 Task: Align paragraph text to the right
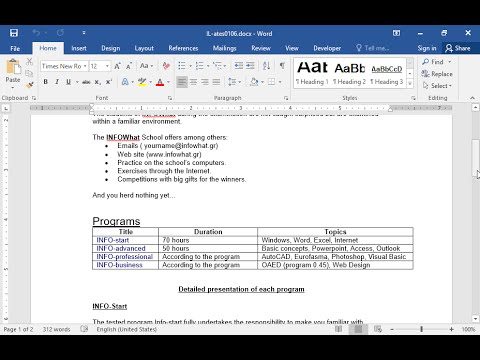(x=205, y=82)
